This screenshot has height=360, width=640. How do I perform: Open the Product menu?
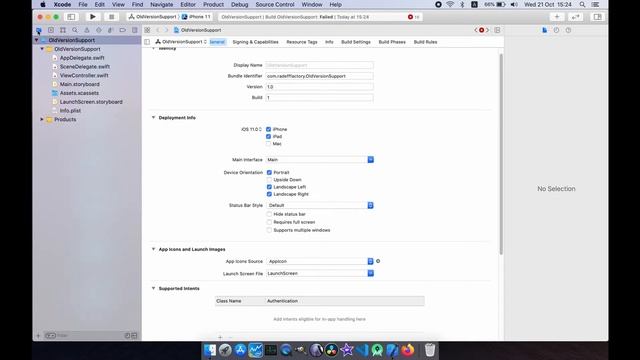coord(213,4)
